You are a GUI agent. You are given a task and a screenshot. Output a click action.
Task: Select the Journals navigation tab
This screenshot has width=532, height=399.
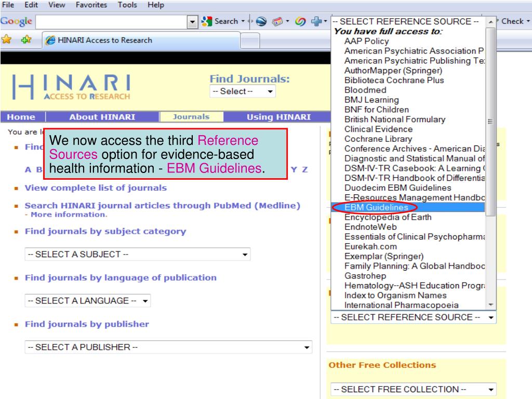pos(191,117)
